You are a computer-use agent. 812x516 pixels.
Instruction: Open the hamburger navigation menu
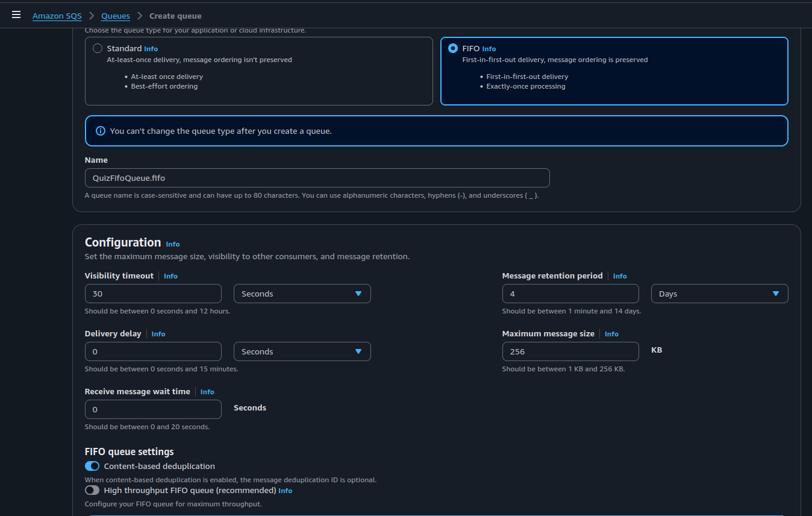coord(16,15)
